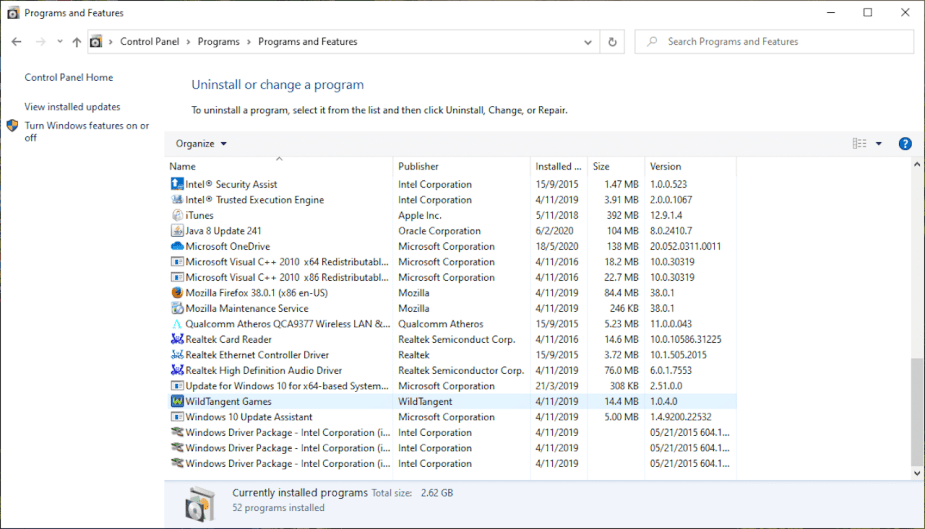Screen dimensions: 925x529
Task: Click in the Search Programs and Features box
Action: coord(780,42)
